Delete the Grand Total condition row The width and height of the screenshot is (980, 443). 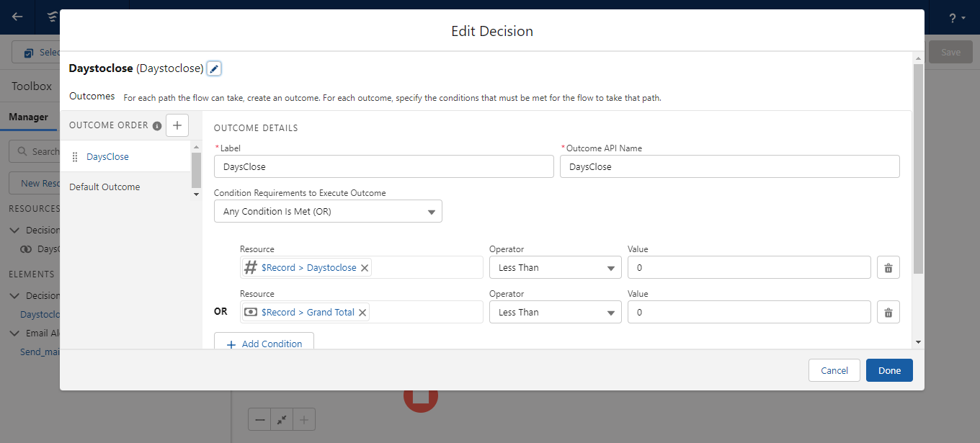click(888, 312)
